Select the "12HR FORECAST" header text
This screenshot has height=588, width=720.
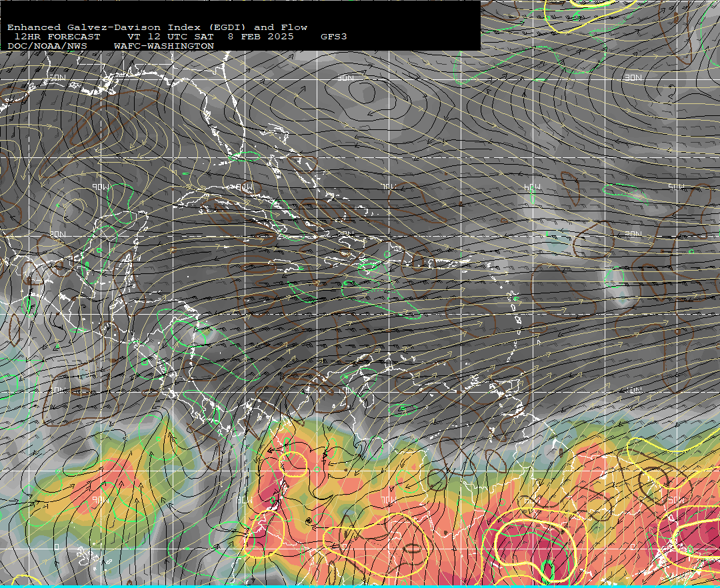[x=57, y=37]
